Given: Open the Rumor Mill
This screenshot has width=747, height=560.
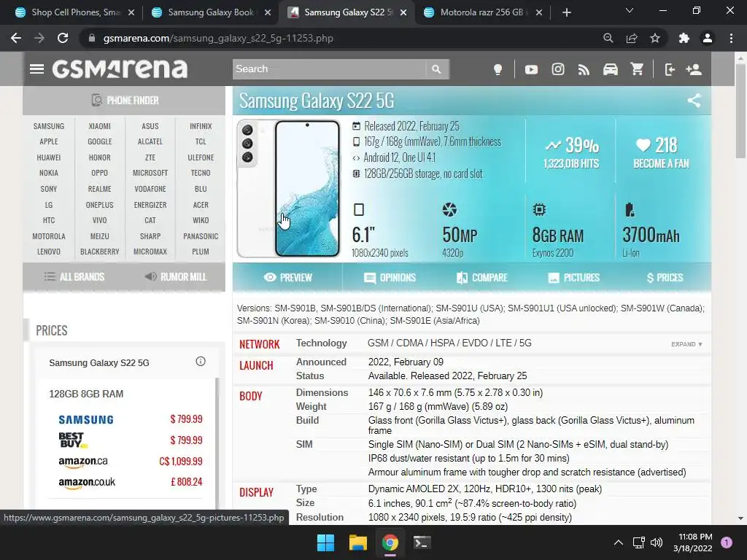Looking at the screenshot, I should click(176, 276).
